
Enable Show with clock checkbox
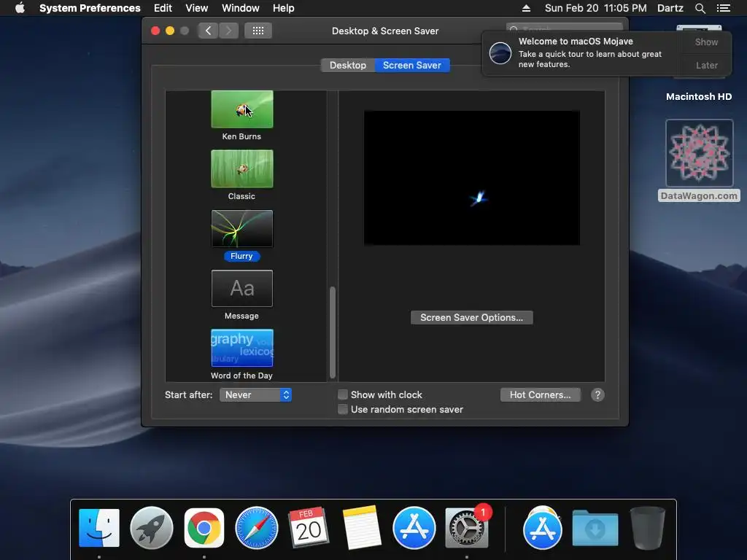click(x=343, y=394)
